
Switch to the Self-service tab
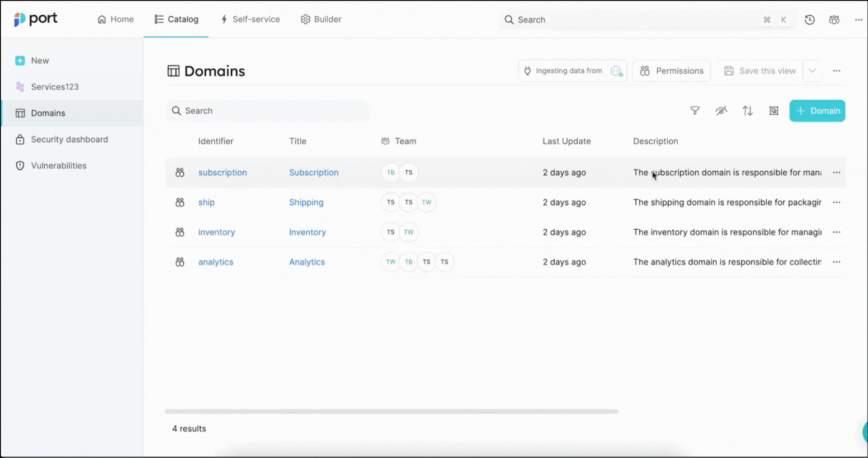point(250,19)
